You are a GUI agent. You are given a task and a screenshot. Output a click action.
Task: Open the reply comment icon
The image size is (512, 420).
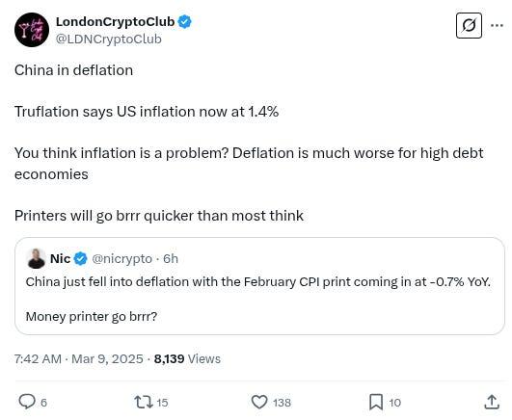tap(27, 402)
